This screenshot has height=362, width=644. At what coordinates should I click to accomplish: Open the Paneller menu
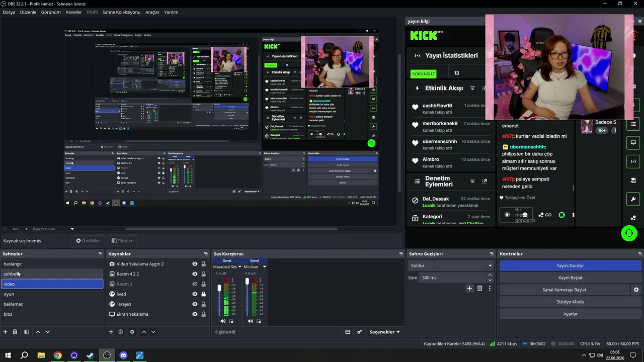click(x=74, y=12)
